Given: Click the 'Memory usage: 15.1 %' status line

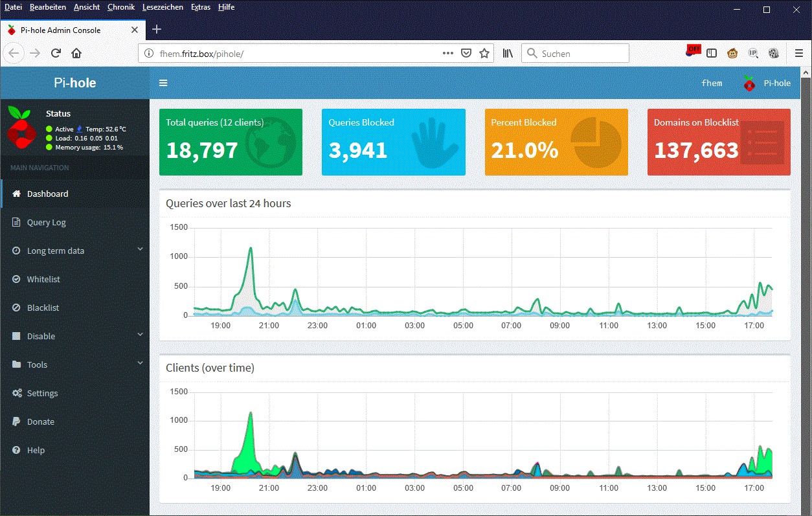Looking at the screenshot, I should coord(89,147).
